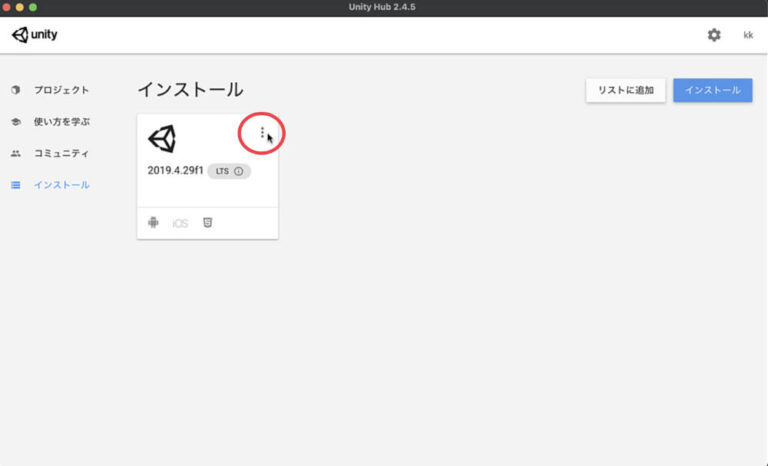Switch to the プロジェクト tab label
Viewport: 768px width, 466px height.
point(61,90)
